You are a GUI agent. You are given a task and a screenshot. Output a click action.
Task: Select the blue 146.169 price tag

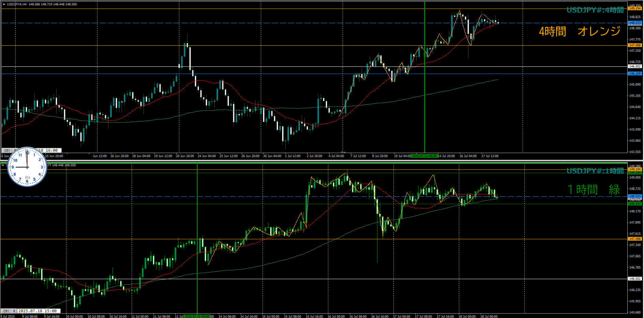click(635, 74)
